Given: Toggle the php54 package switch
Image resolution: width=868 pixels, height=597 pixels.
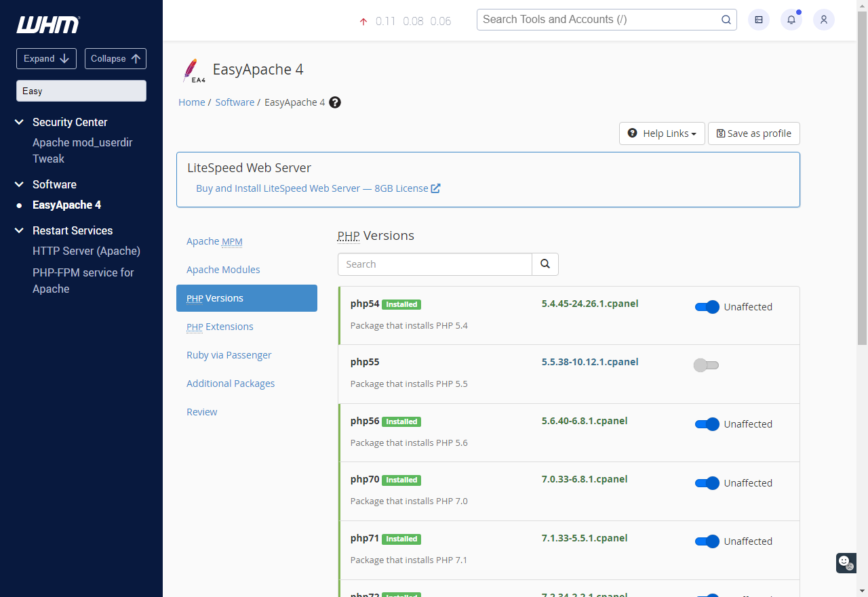Looking at the screenshot, I should 707,307.
